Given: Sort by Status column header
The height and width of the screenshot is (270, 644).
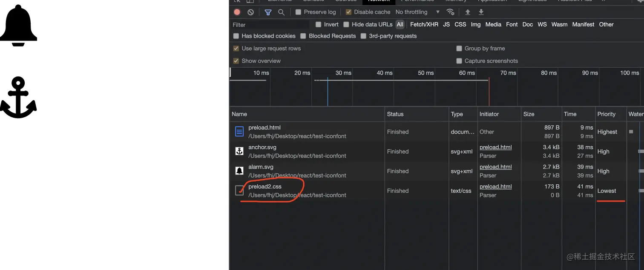Looking at the screenshot, I should [417, 114].
